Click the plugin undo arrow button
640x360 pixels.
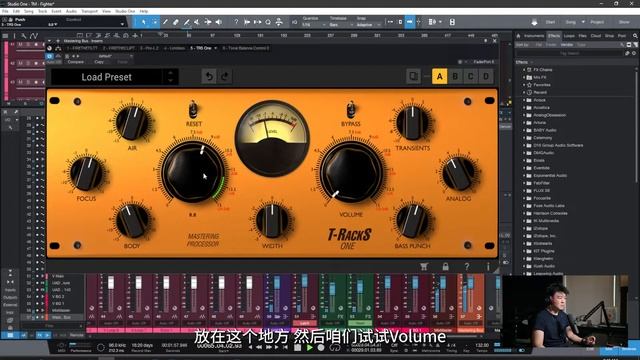click(x=209, y=76)
